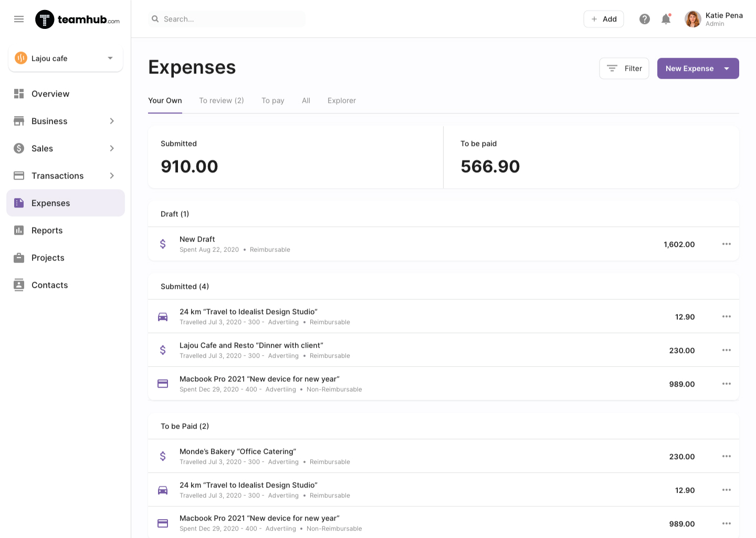The height and width of the screenshot is (538, 756).
Task: Click the Sales dollar coin icon
Action: 19,148
